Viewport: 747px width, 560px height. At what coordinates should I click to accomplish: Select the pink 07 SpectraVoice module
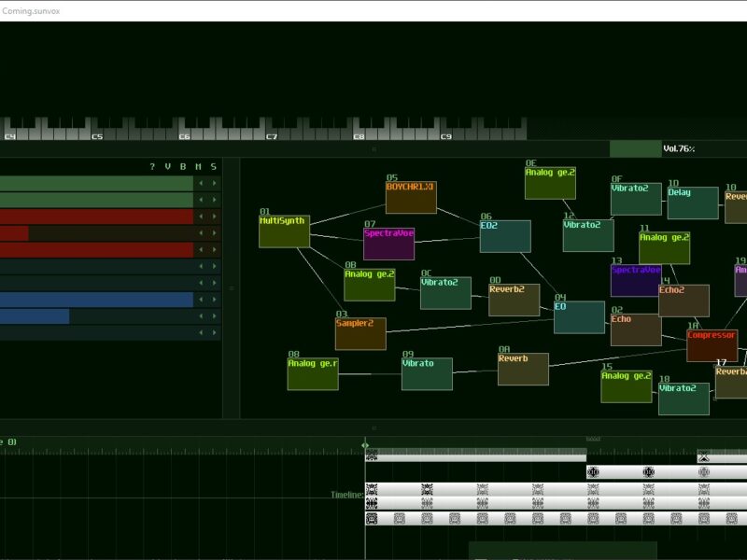388,244
